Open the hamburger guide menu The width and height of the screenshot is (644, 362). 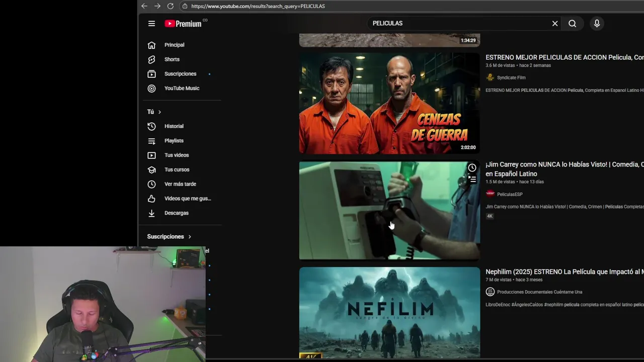[151, 23]
